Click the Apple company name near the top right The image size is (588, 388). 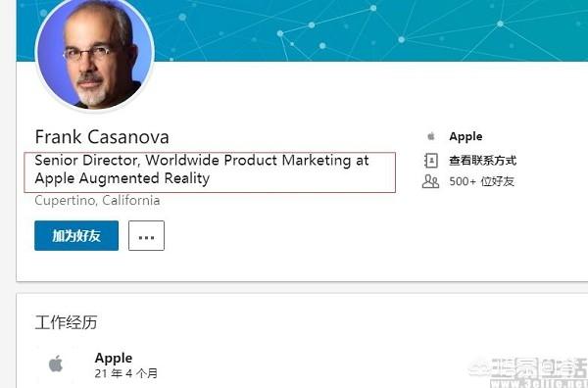pyautogui.click(x=465, y=136)
